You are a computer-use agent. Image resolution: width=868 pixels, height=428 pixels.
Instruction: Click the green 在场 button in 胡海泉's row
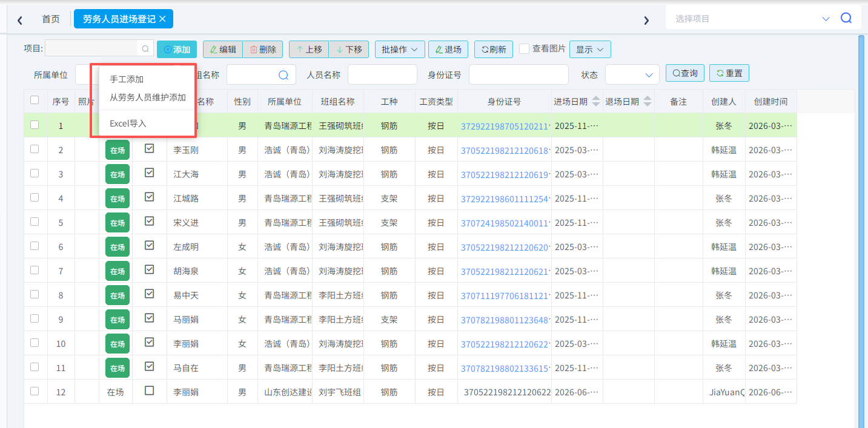click(118, 271)
